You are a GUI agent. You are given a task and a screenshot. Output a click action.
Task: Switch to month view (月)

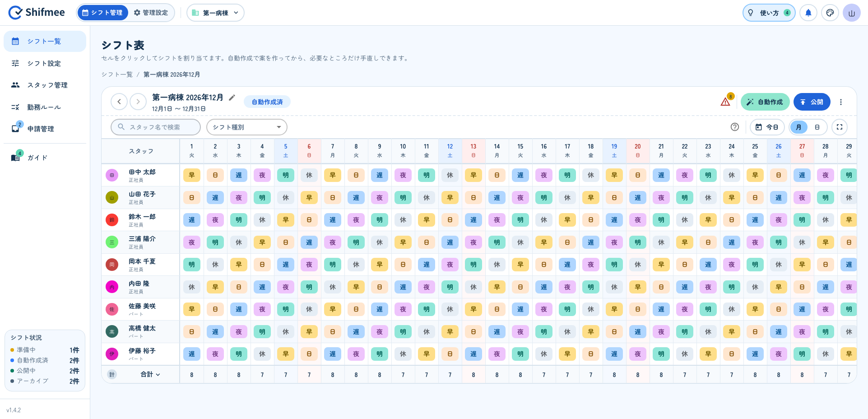pyautogui.click(x=799, y=127)
